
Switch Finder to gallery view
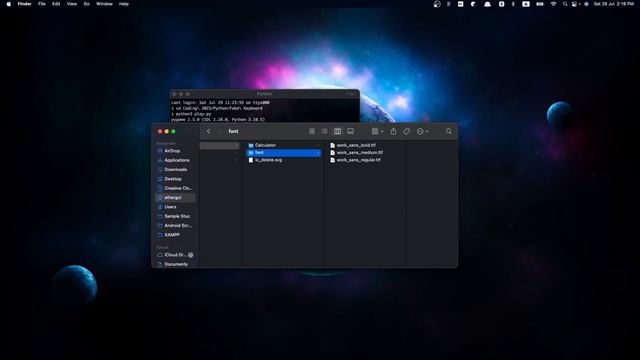(350, 131)
